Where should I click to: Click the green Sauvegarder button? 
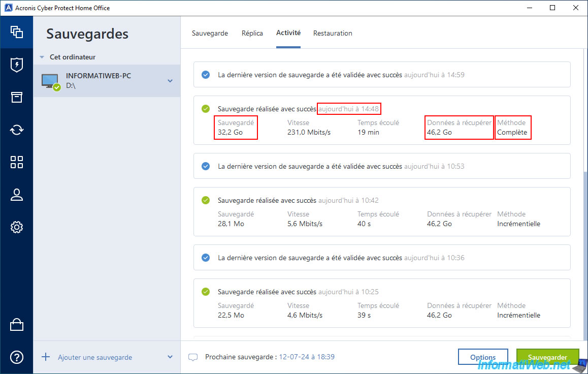pos(547,357)
